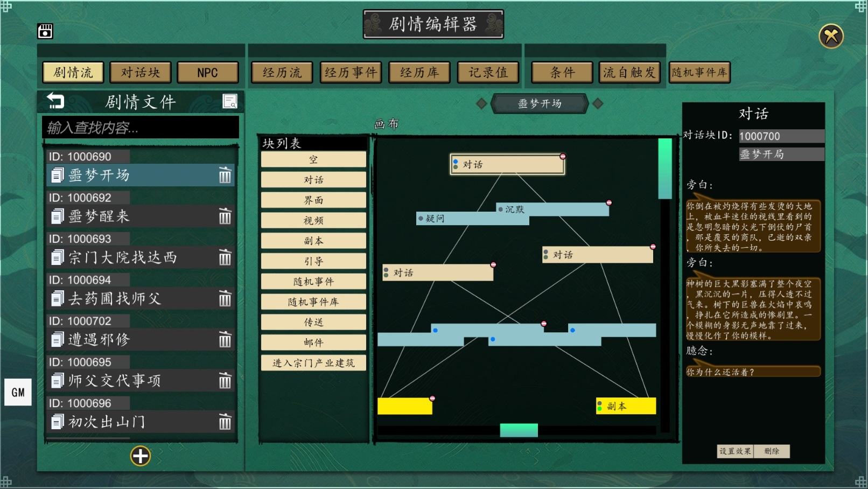The height and width of the screenshot is (489, 868).
Task: Click the 输入查找内容 search field
Action: pos(141,128)
